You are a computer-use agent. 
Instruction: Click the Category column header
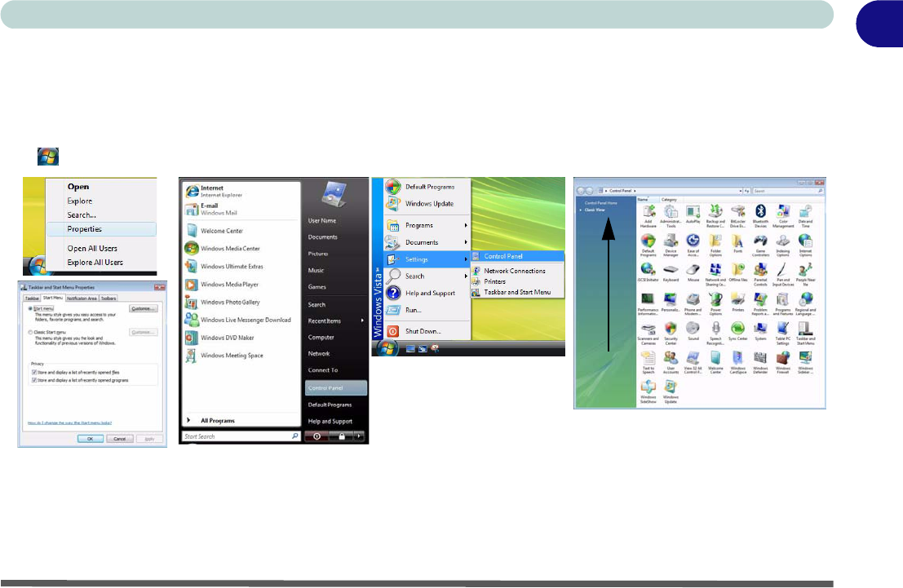[x=669, y=199]
